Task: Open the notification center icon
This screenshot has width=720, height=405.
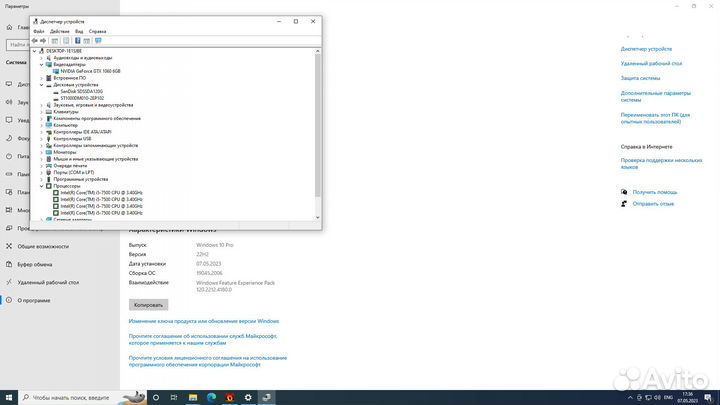Action: (708, 398)
